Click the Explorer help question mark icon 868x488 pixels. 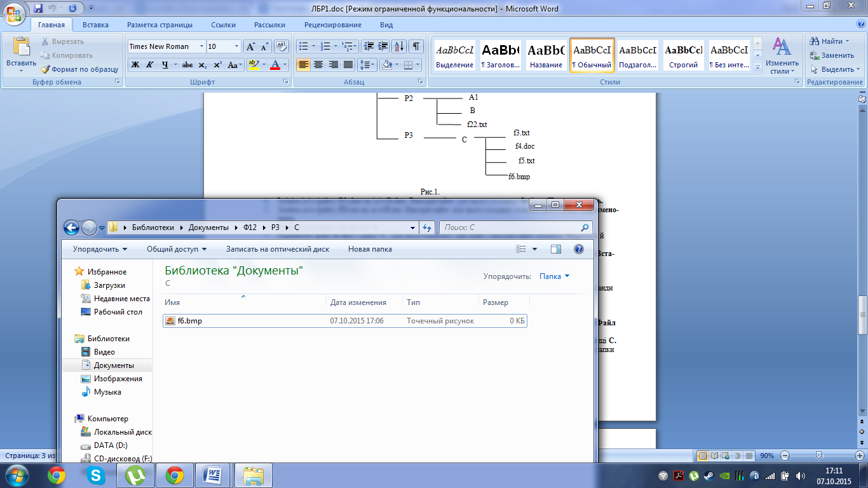(x=578, y=249)
